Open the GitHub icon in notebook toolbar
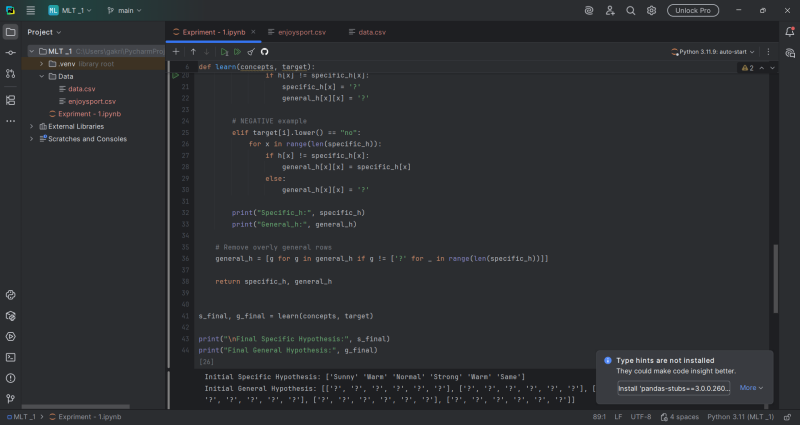800x425 pixels. (265, 51)
